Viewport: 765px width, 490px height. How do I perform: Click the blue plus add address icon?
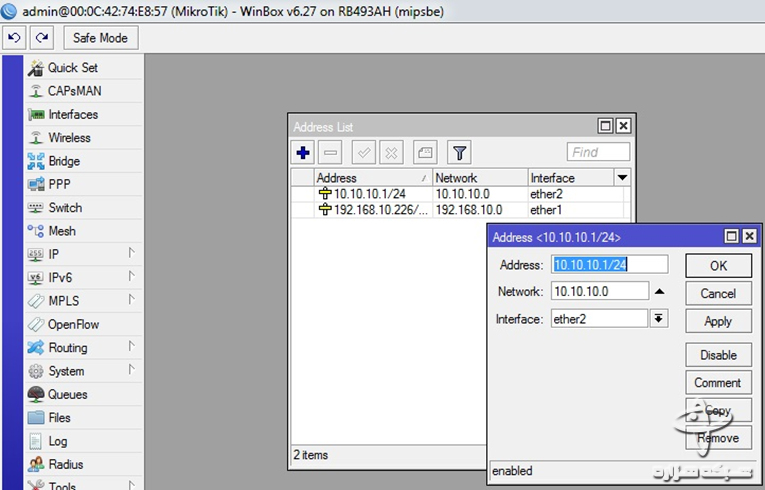[303, 152]
